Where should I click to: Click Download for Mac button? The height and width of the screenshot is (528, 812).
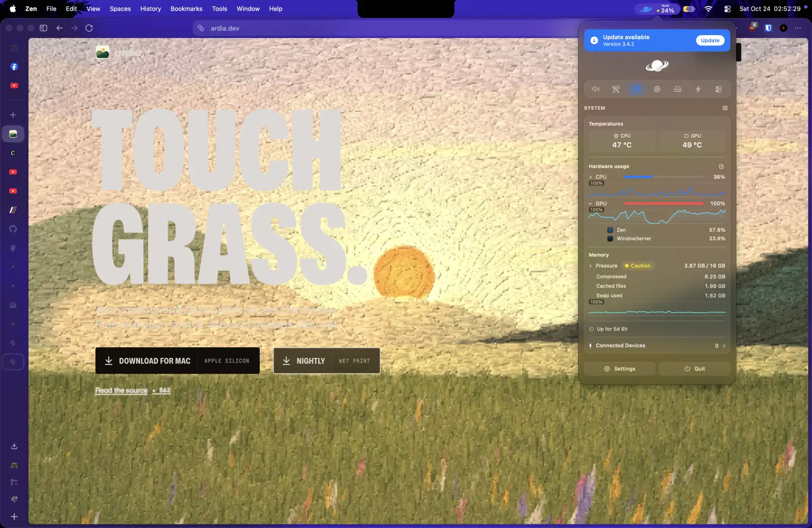(178, 361)
